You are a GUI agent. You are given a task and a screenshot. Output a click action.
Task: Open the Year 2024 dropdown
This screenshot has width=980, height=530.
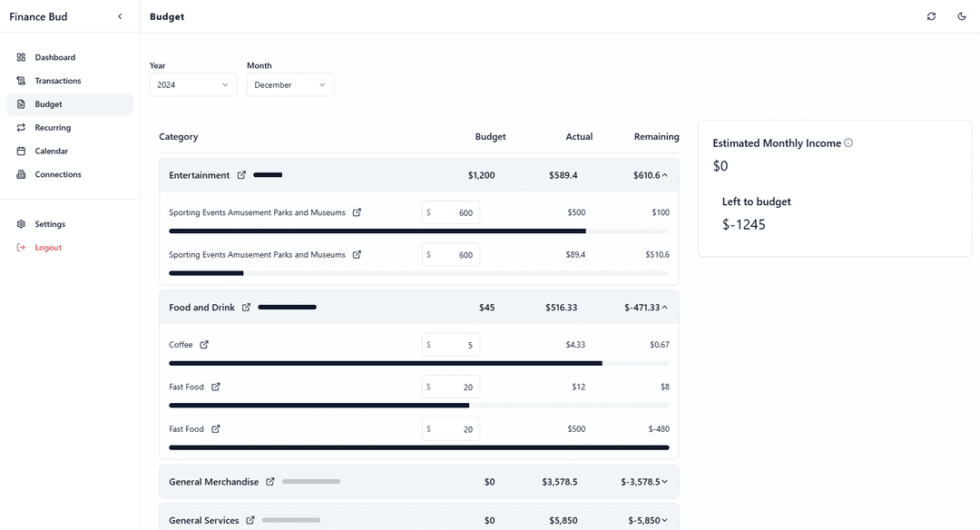[x=193, y=85]
